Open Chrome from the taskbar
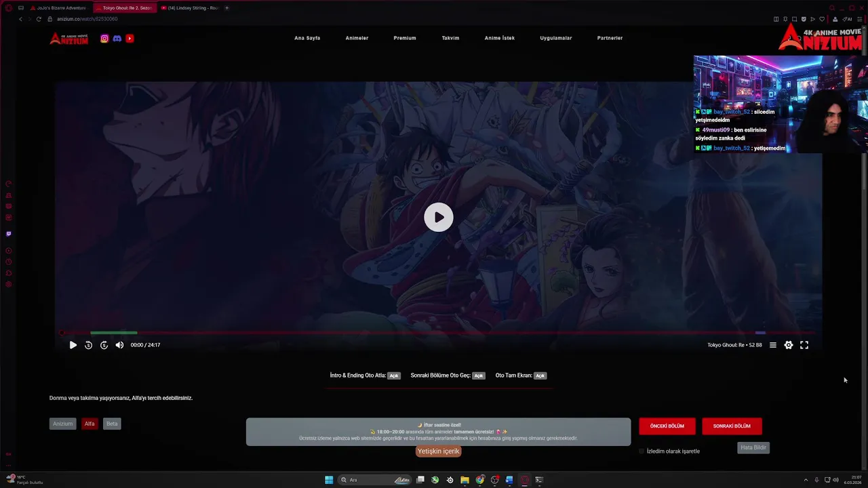 click(480, 480)
